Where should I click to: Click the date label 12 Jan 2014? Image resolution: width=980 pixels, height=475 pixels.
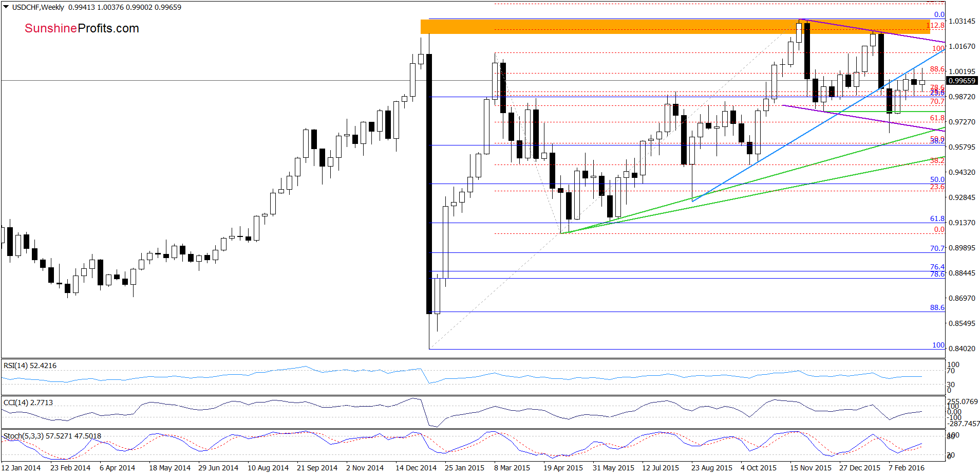tap(21, 468)
